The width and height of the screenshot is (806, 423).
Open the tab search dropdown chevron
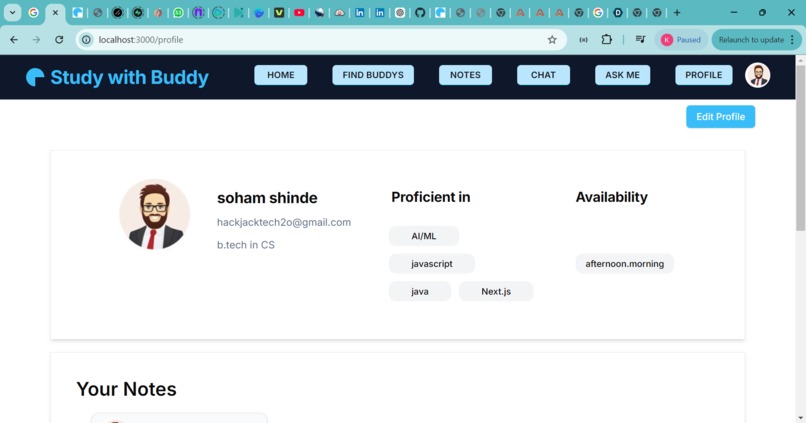[12, 13]
